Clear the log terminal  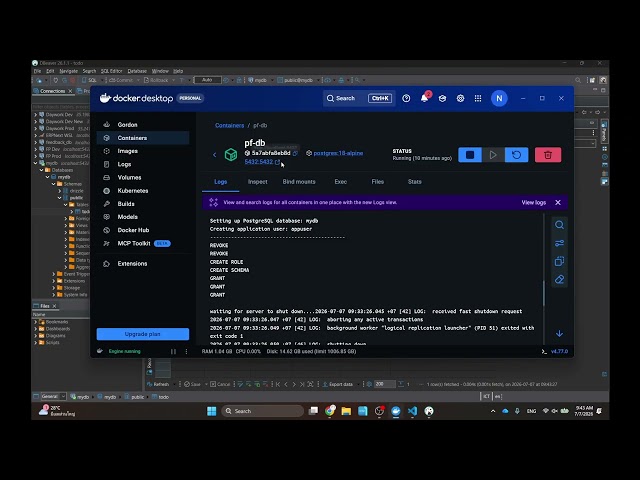coord(559,280)
